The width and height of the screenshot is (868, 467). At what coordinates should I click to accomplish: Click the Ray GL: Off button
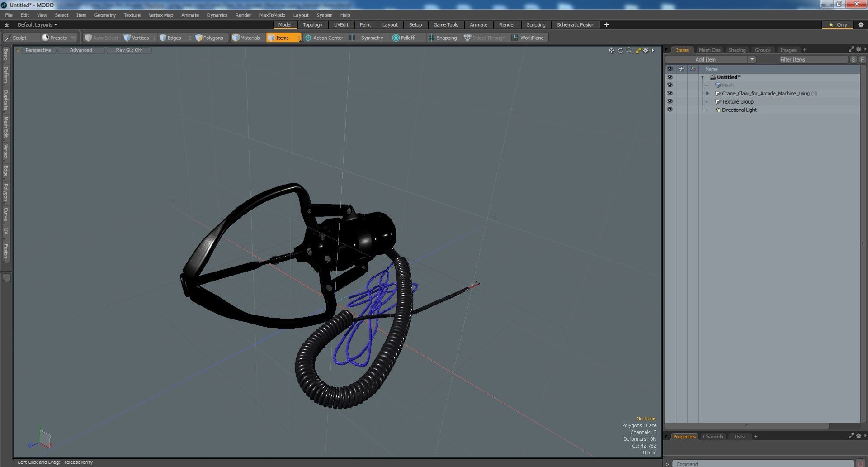pos(129,50)
